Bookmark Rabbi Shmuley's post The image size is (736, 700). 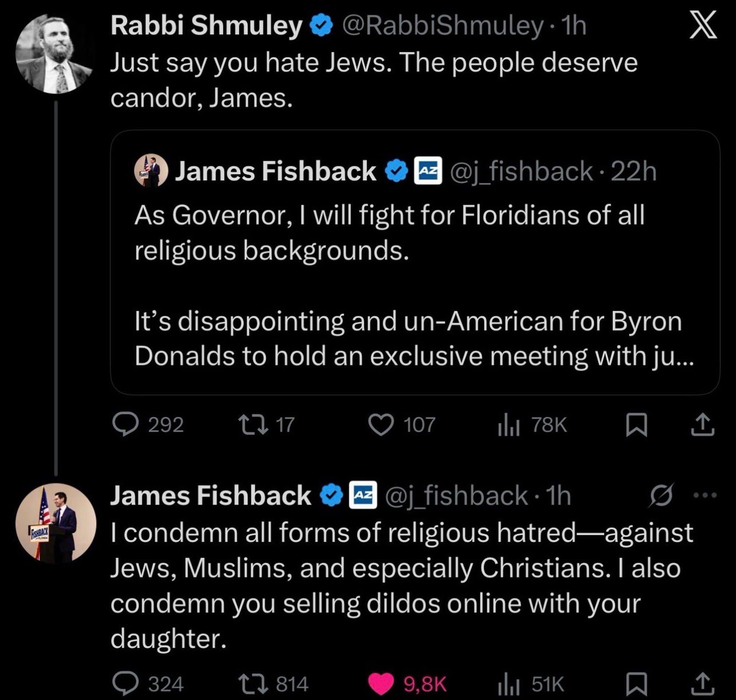(x=636, y=424)
